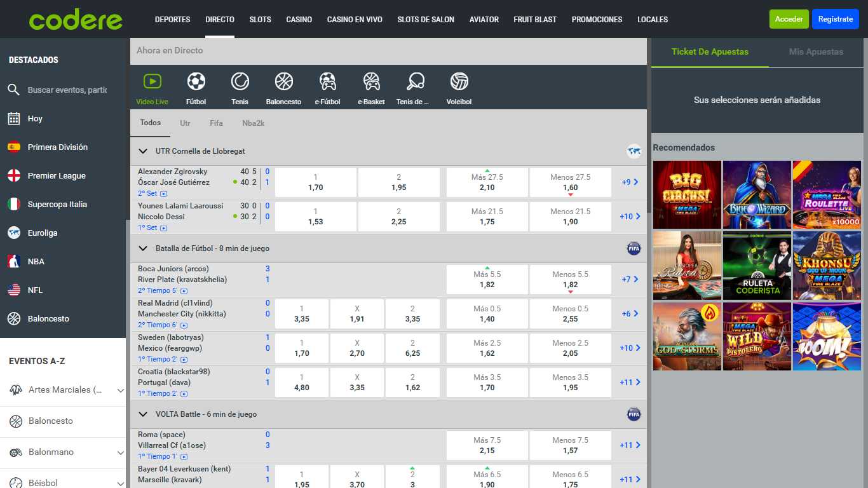868x488 pixels.
Task: Select the Video Live sport filter icon
Action: click(152, 81)
